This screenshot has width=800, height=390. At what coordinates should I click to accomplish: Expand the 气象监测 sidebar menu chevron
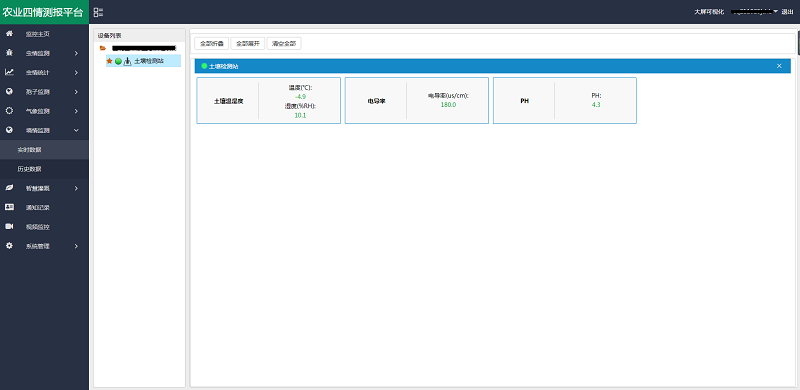(76, 111)
